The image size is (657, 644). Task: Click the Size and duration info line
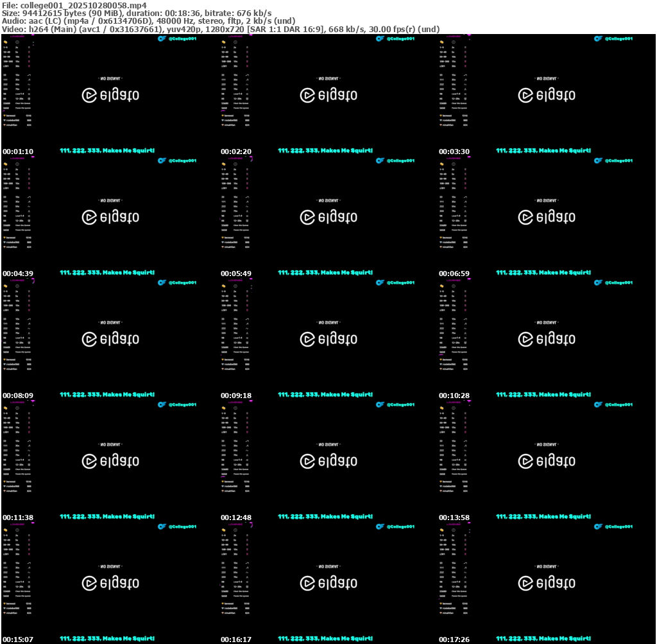pos(137,13)
